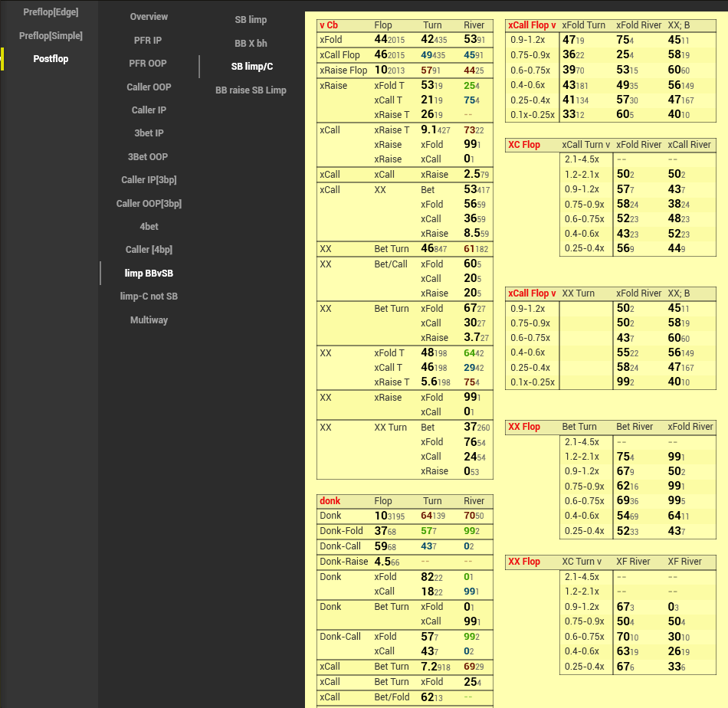The height and width of the screenshot is (708, 728).
Task: Select the SB limp/C subtab
Action: click(251, 67)
